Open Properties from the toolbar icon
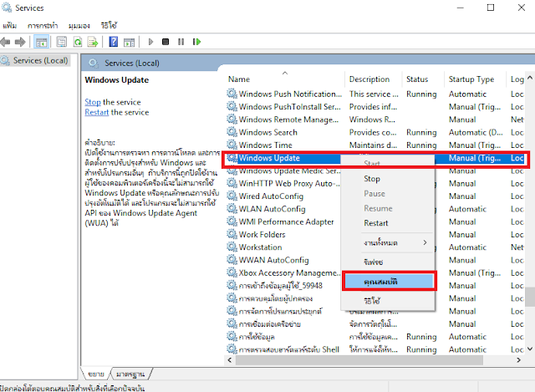Viewport: 535px width, 392px height. tap(61, 42)
